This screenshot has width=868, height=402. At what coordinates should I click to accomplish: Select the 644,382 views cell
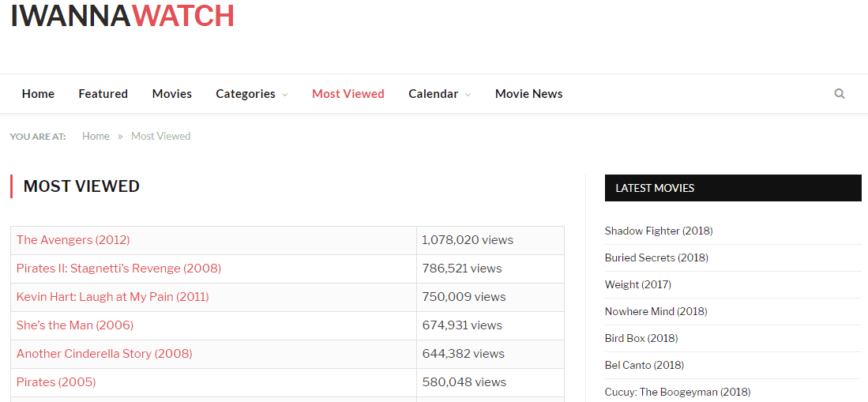click(x=490, y=353)
